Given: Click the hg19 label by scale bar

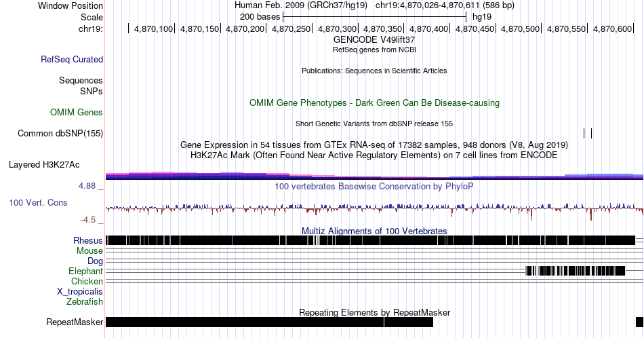Looking at the screenshot, I should click(x=482, y=17).
